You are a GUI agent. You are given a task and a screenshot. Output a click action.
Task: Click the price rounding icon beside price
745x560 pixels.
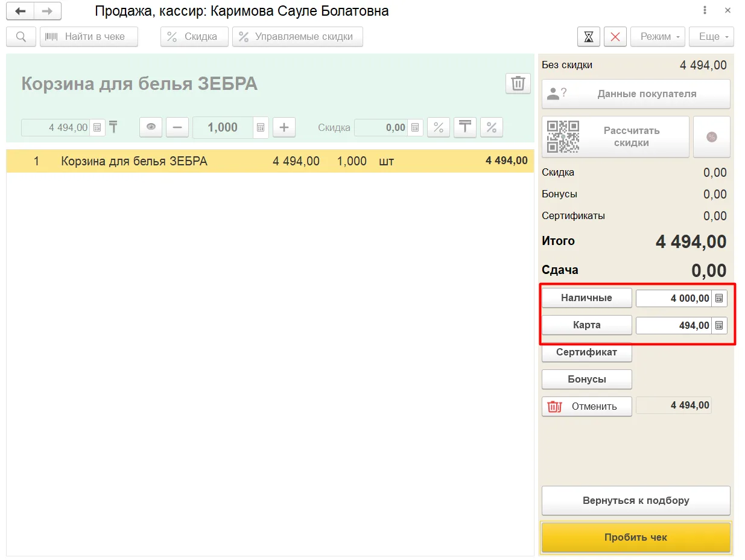point(113,127)
